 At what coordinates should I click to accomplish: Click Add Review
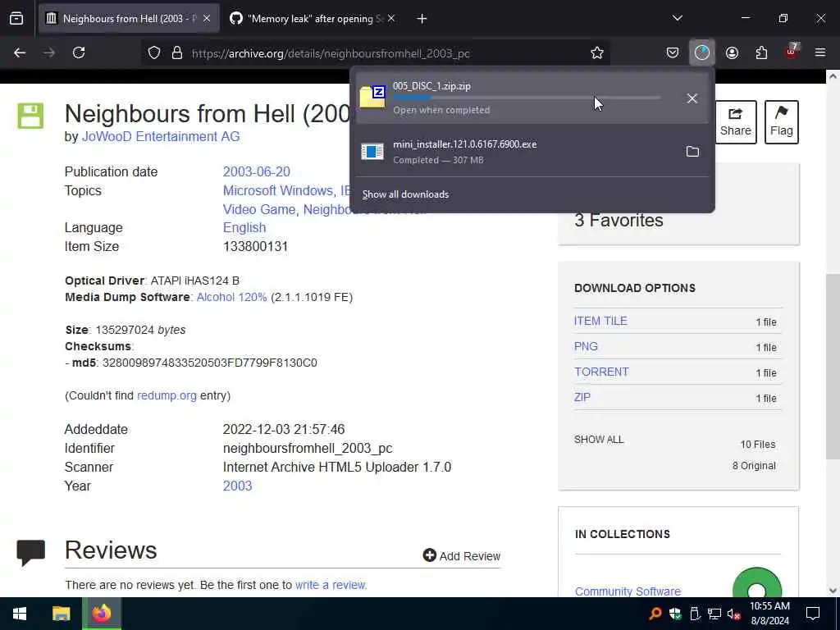tap(462, 556)
